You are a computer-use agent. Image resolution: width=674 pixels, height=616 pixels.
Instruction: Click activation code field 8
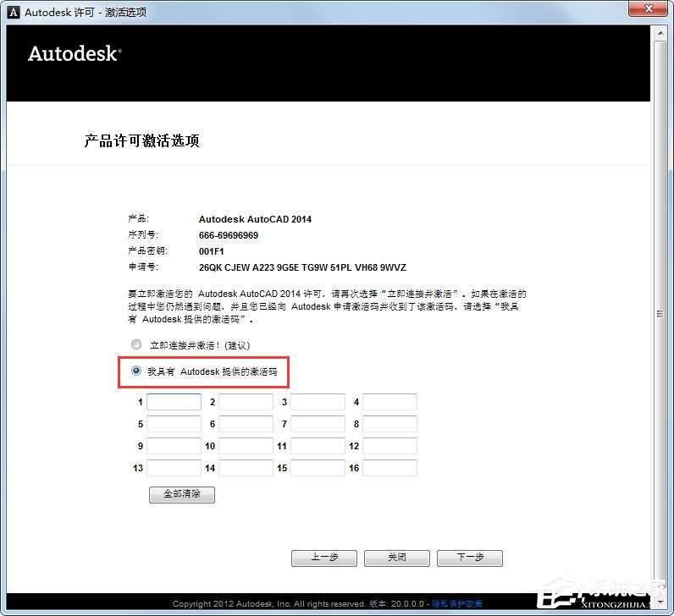[389, 424]
